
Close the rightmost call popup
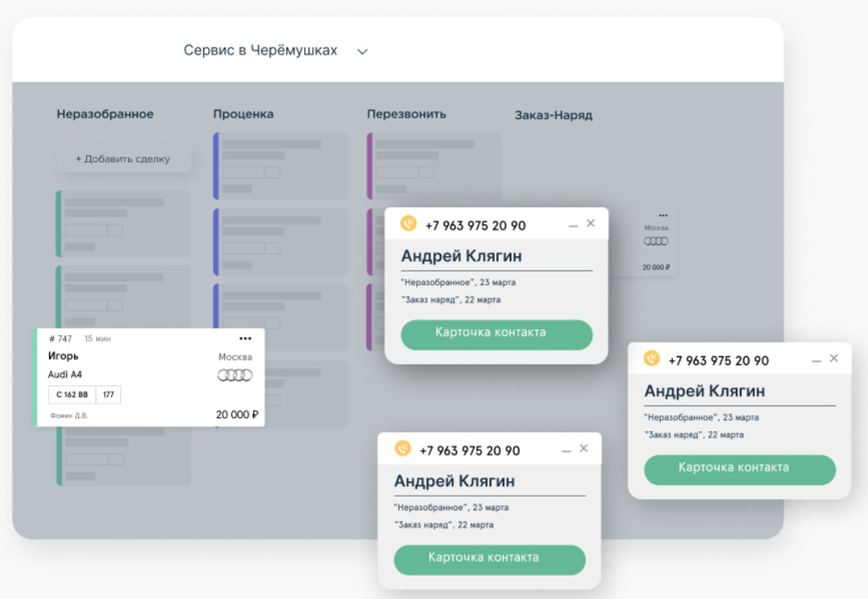coord(834,359)
